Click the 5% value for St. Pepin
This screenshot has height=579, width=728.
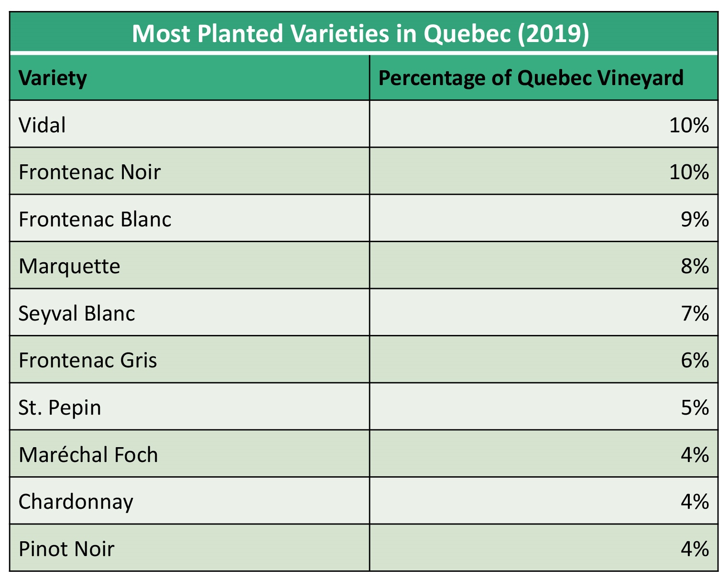(x=695, y=407)
